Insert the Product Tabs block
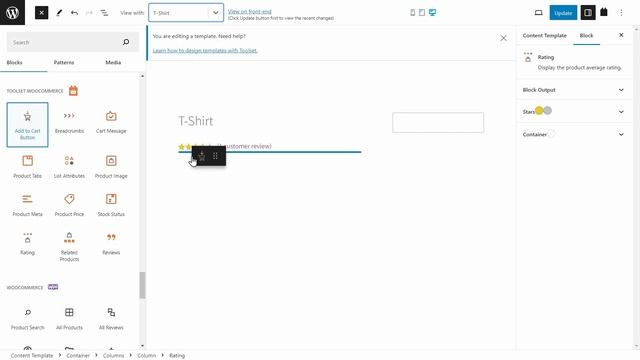 (x=27, y=167)
